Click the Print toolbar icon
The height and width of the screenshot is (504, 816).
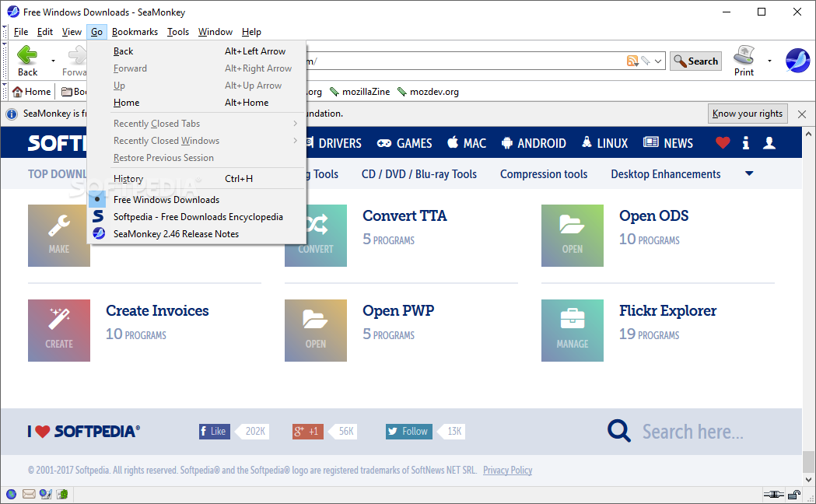[x=744, y=55]
